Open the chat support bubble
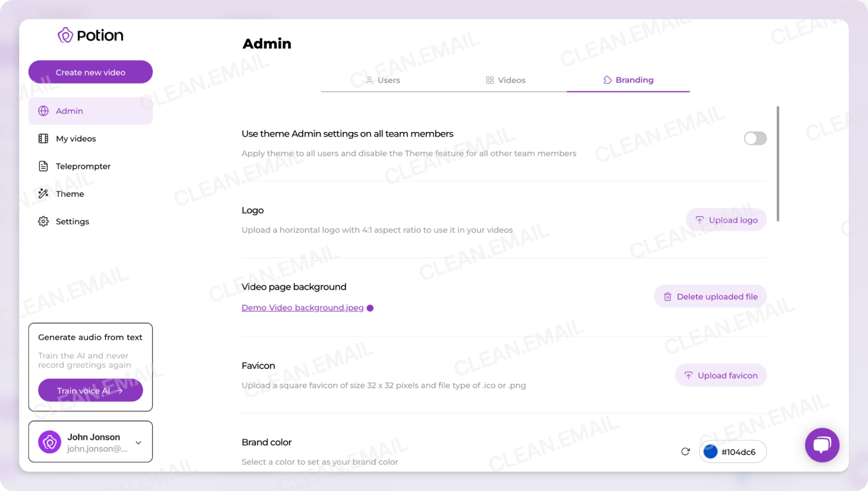The width and height of the screenshot is (868, 491). 822,445
